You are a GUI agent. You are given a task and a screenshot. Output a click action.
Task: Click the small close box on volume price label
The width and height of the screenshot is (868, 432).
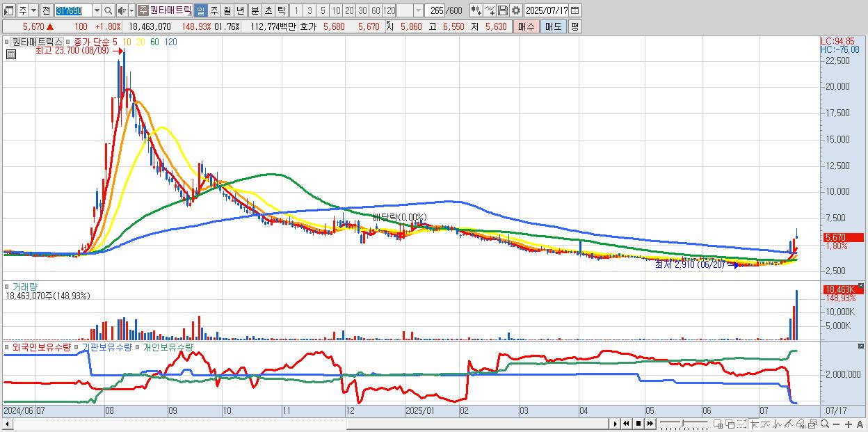tap(861, 286)
